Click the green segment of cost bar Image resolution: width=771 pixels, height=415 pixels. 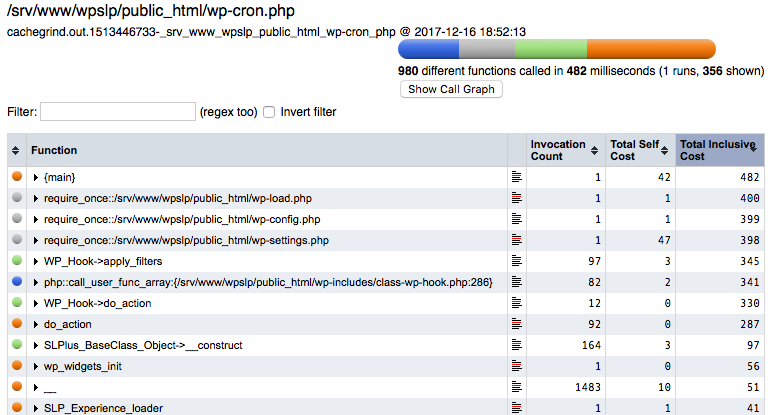[x=551, y=49]
